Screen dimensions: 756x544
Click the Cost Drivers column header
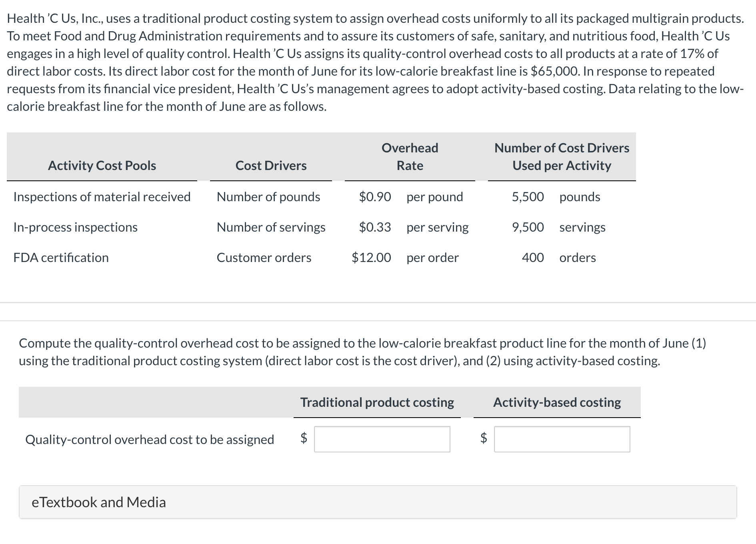pyautogui.click(x=271, y=166)
